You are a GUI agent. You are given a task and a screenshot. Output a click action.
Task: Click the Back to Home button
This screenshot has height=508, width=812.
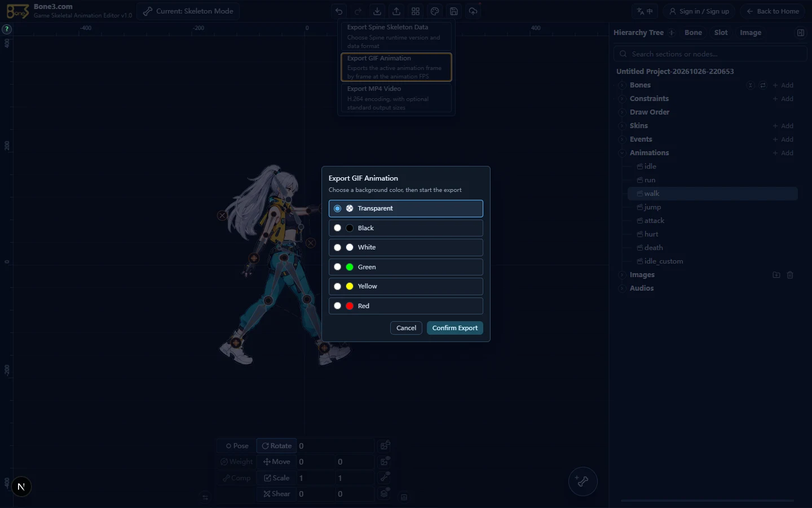pyautogui.click(x=772, y=11)
